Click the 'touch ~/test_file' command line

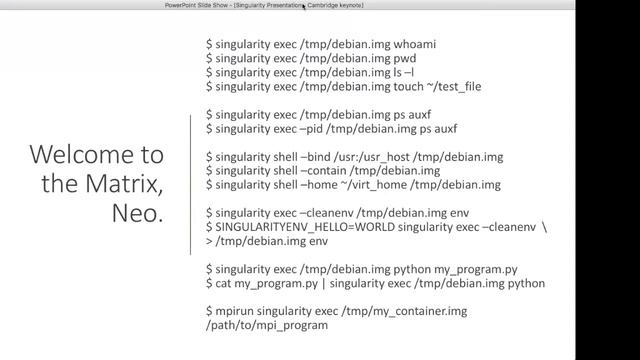(343, 87)
